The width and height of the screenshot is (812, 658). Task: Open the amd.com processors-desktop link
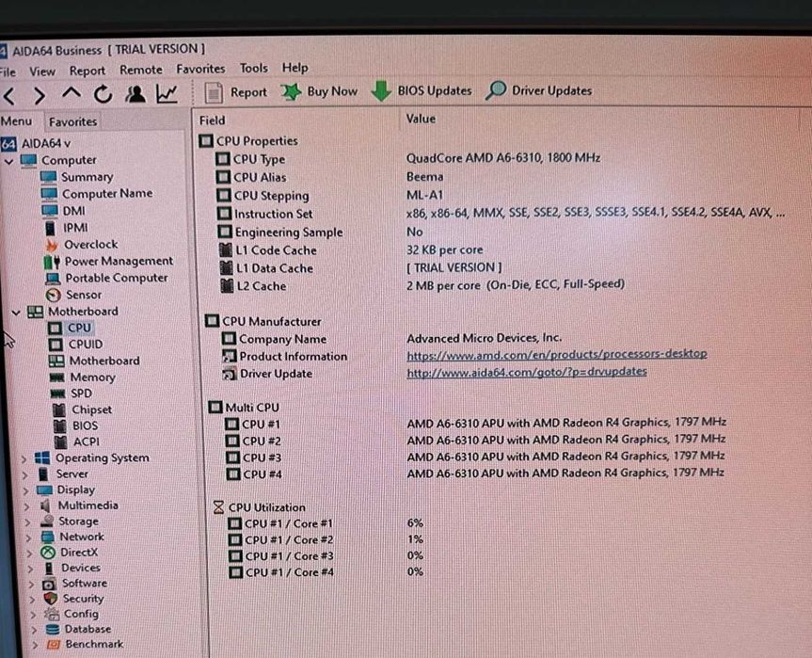point(557,355)
